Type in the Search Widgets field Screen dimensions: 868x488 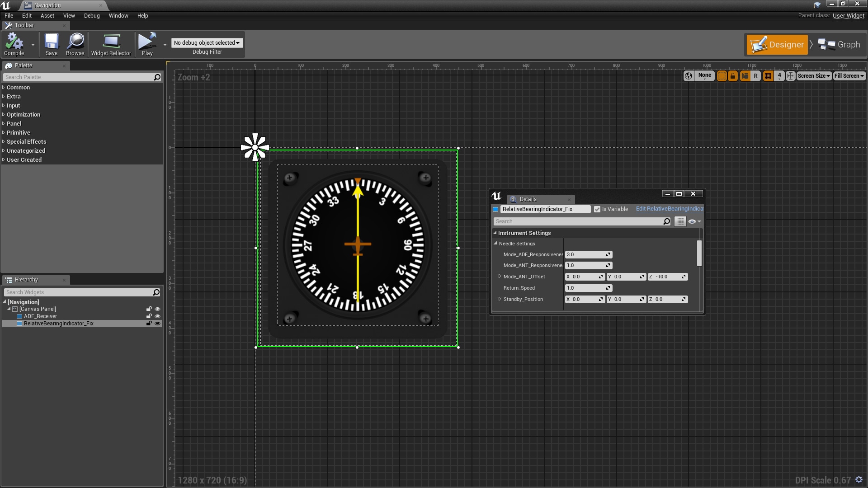coord(77,292)
